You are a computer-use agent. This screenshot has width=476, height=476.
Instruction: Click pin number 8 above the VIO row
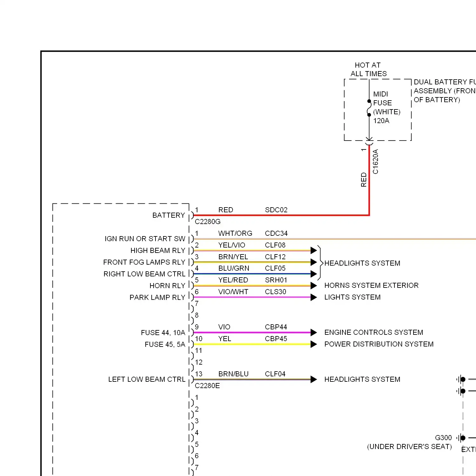coord(197,315)
